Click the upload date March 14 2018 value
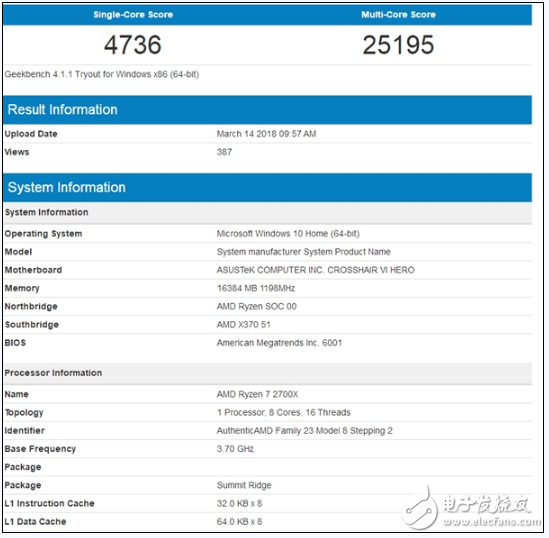Screen dimensions: 549x538 266,134
